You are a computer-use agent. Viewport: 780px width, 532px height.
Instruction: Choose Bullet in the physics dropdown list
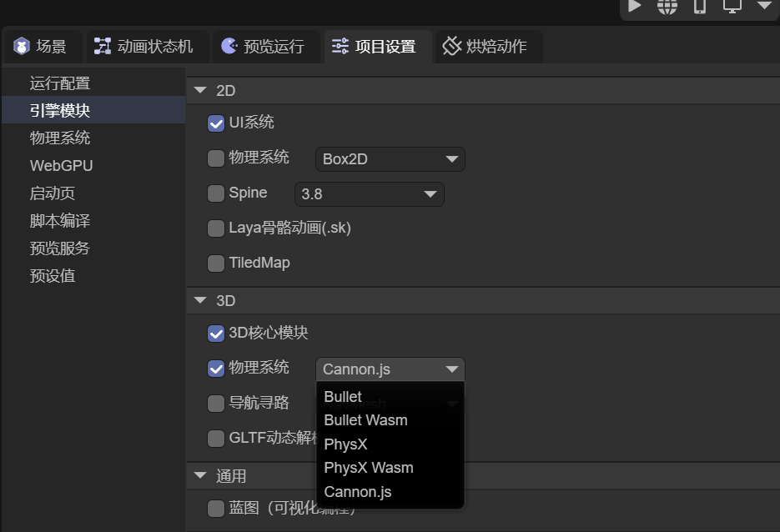(x=343, y=397)
